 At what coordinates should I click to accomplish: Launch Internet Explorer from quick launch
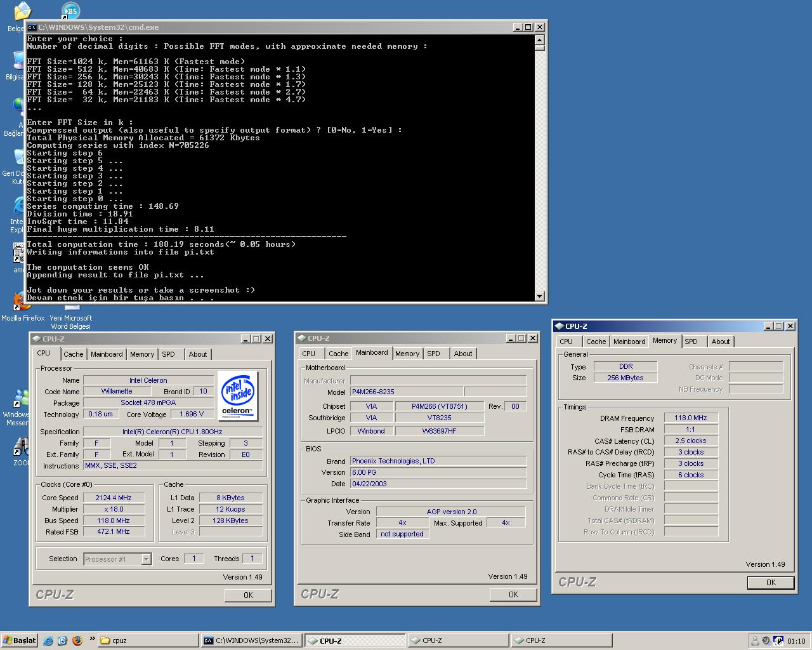point(48,640)
